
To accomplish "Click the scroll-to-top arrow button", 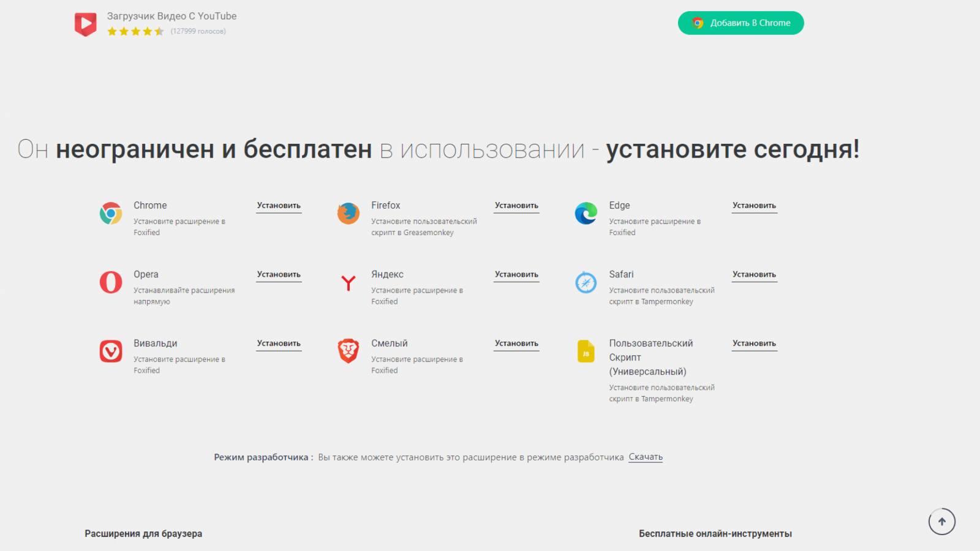I will pyautogui.click(x=942, y=522).
